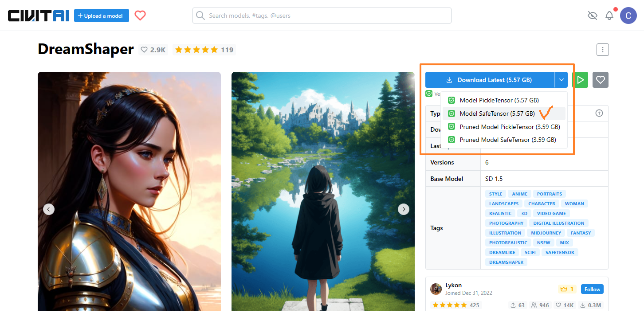Click the LANDSCAPES tag

pos(503,203)
